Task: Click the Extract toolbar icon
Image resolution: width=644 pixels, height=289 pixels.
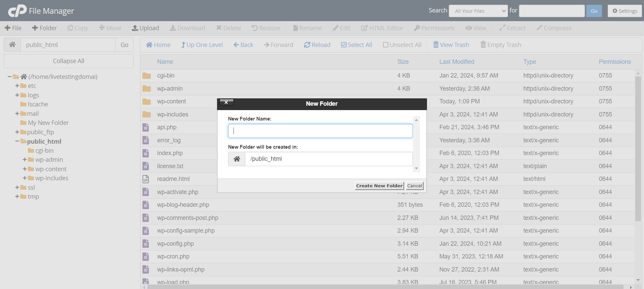Action: click(x=502, y=28)
